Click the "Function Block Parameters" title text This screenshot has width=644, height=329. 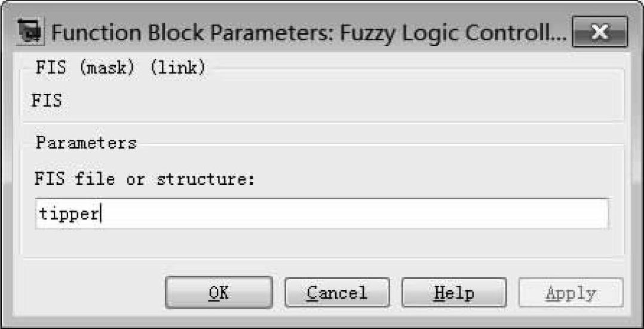(179, 31)
